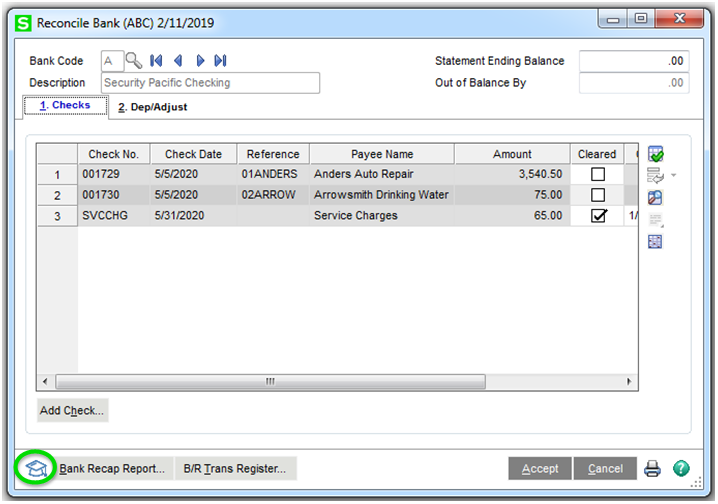The height and width of the screenshot is (504, 718).
Task: Click the printer icon
Action: point(652,469)
